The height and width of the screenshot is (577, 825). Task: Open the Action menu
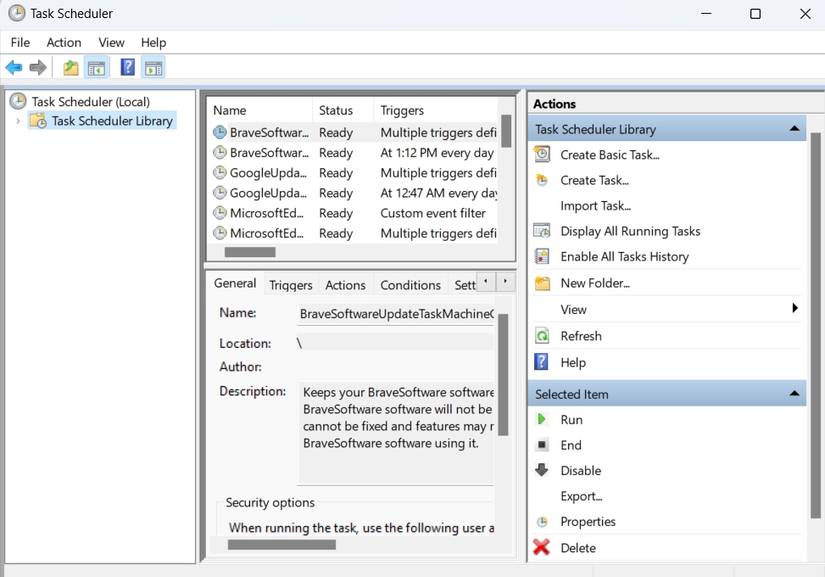(64, 42)
